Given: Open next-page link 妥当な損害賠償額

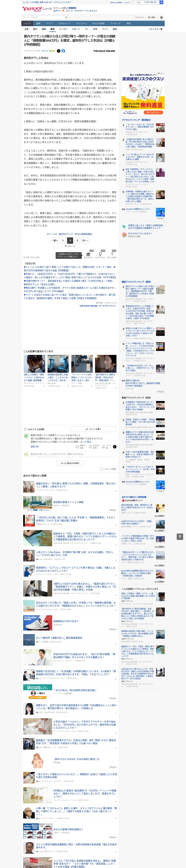Looking at the screenshot, I should [x=70, y=234].
